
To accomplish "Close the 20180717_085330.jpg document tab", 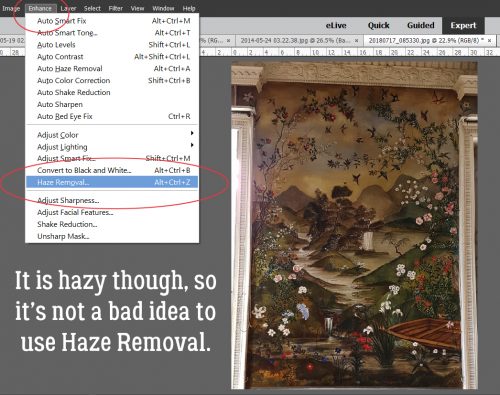I will (x=489, y=41).
